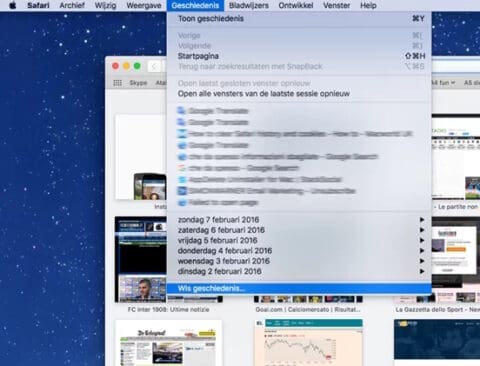Click the green fullscreen window button
480x366 pixels.
137,66
